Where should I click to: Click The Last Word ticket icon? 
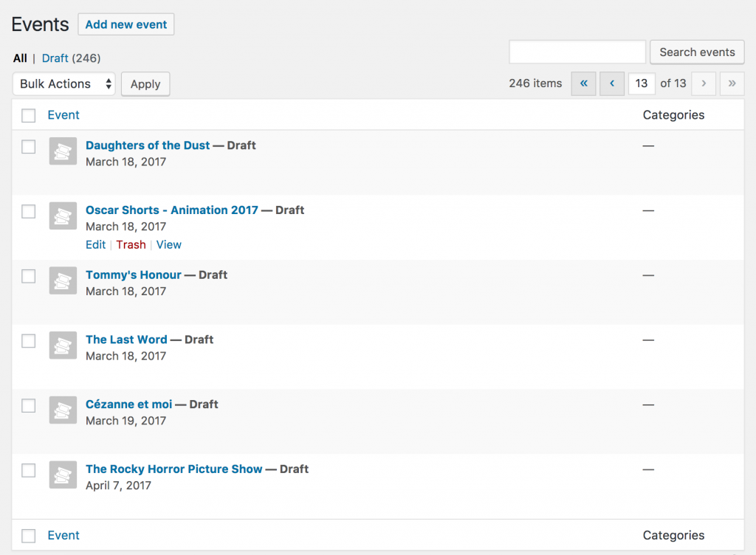tap(63, 345)
